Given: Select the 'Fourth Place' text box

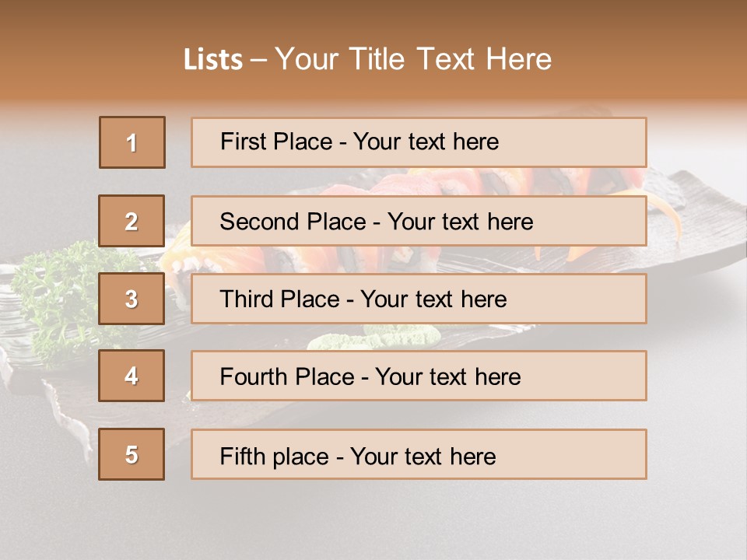Looking at the screenshot, I should coord(419,376).
